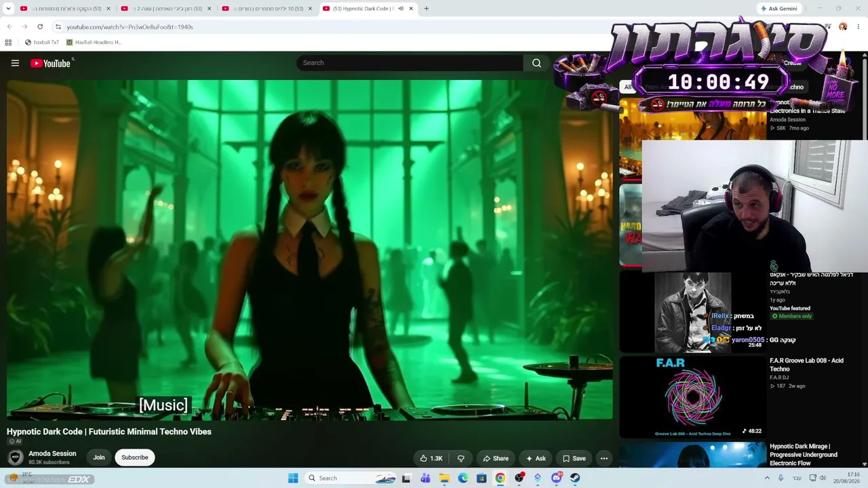Open the F.A.R Groove Lab 008 thumbnail
The image size is (868, 488).
pos(692,397)
